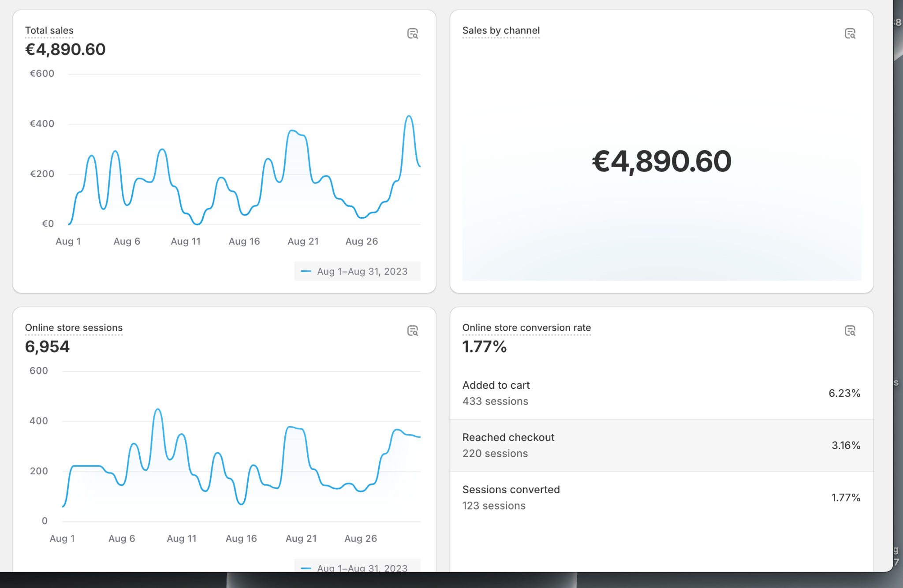Click the Aug 21 label on sales chart
This screenshot has width=903, height=588.
303,241
